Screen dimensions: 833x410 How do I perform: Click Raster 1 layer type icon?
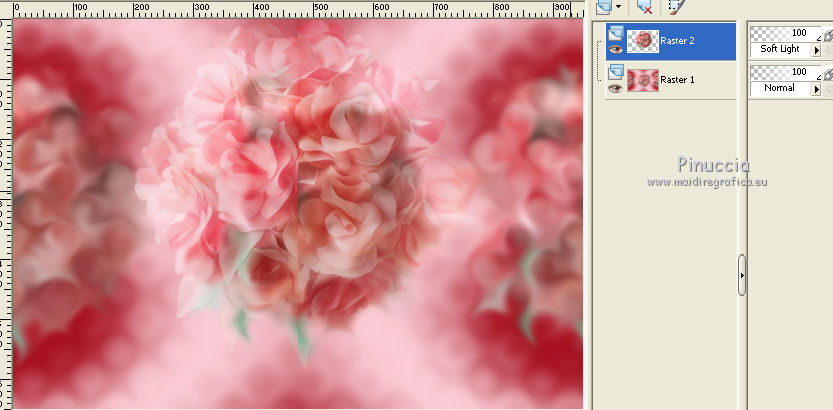(x=615, y=72)
